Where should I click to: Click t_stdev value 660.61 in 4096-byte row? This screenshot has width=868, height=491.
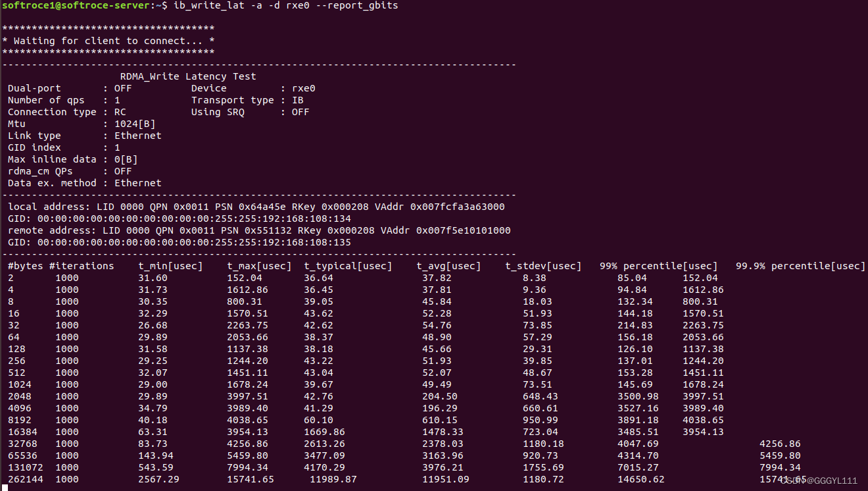[541, 408]
